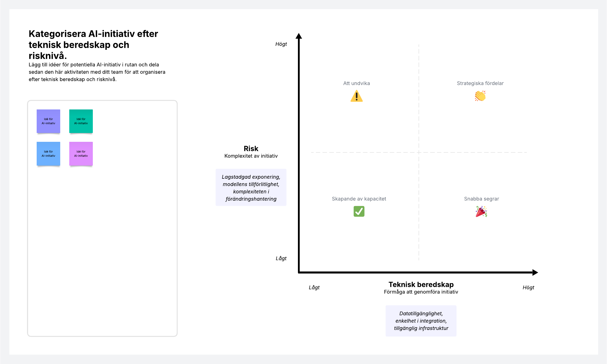Click the 'Lägg till idéer' instruction paragraph
The height and width of the screenshot is (364, 607).
coord(97,72)
